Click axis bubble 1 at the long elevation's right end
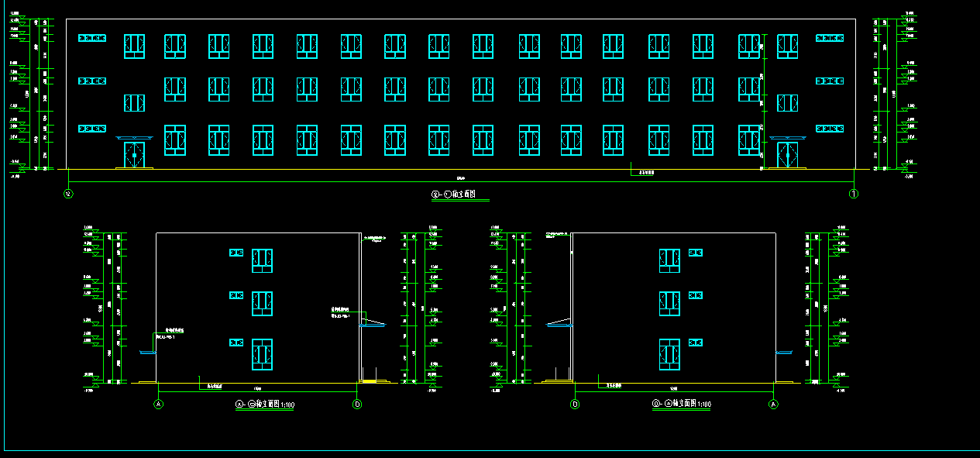The height and width of the screenshot is (458, 980). click(x=854, y=194)
